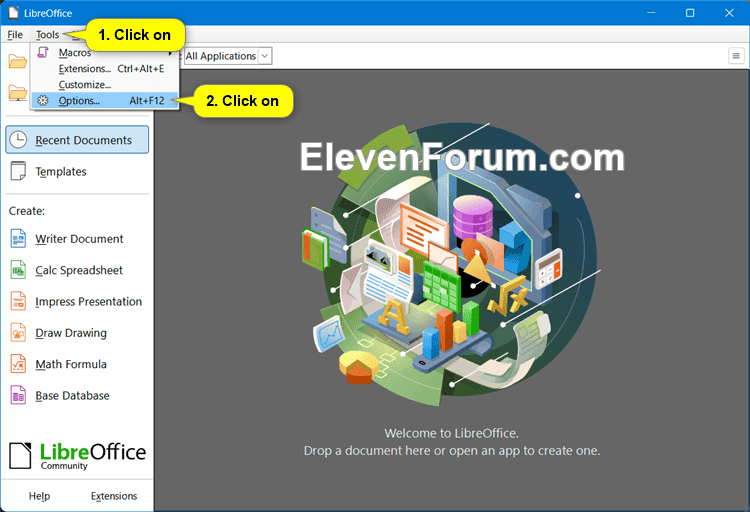The height and width of the screenshot is (512, 750).
Task: Click the Writer document icon
Action: (x=18, y=238)
